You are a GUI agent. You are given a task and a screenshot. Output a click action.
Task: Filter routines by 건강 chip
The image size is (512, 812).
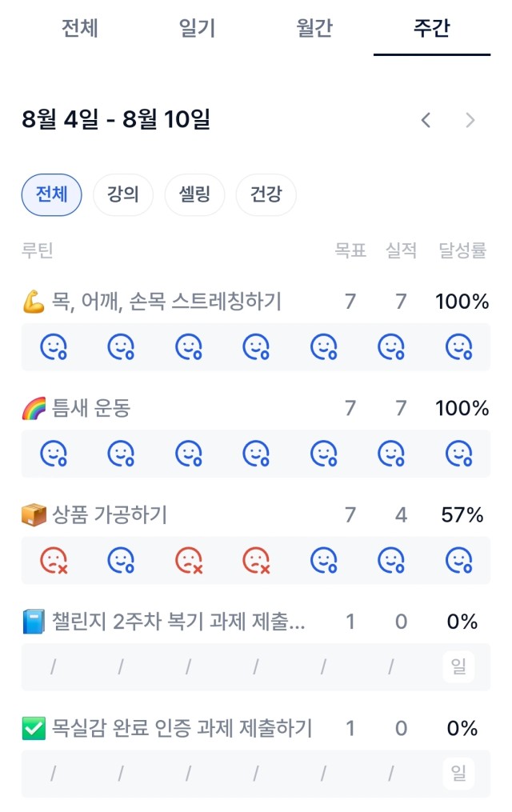(x=266, y=194)
